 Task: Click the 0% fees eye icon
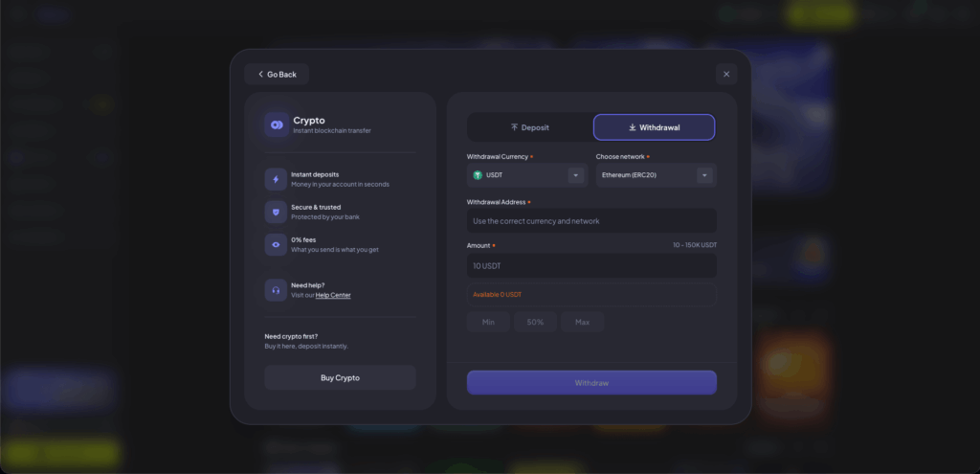[276, 244]
